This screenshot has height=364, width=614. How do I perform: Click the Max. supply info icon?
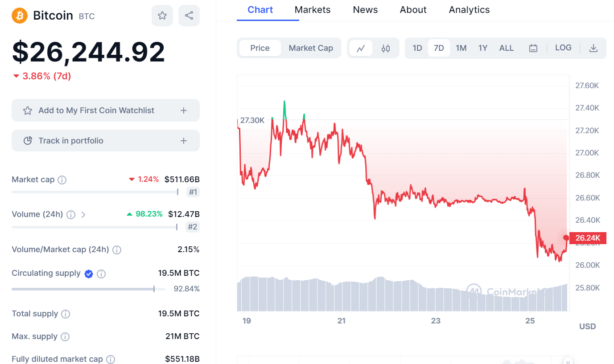[65, 337]
